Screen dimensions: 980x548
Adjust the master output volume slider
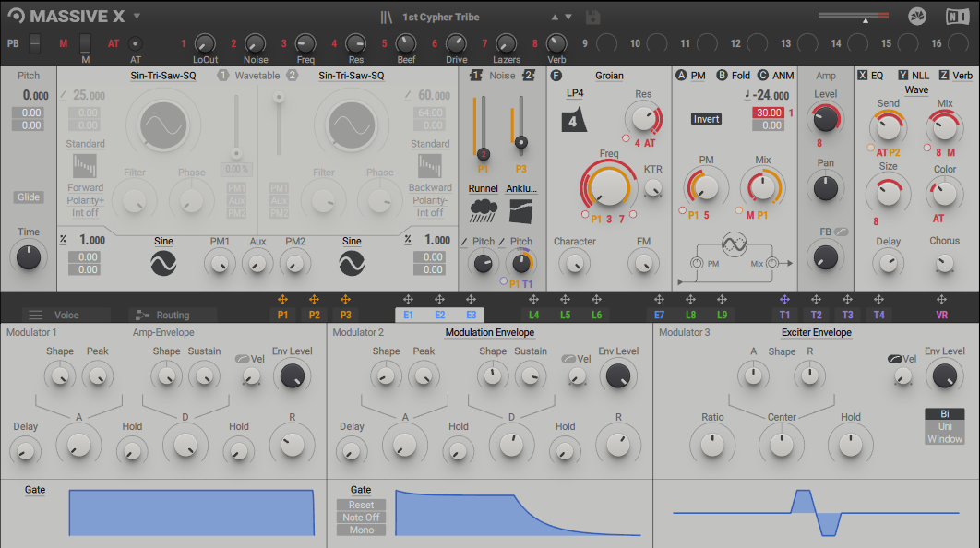854,17
